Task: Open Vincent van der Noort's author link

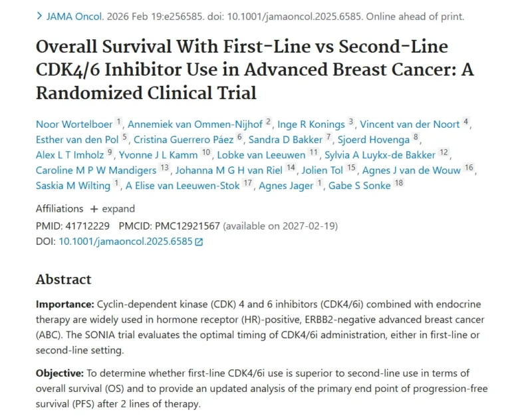Action: pyautogui.click(x=410, y=124)
